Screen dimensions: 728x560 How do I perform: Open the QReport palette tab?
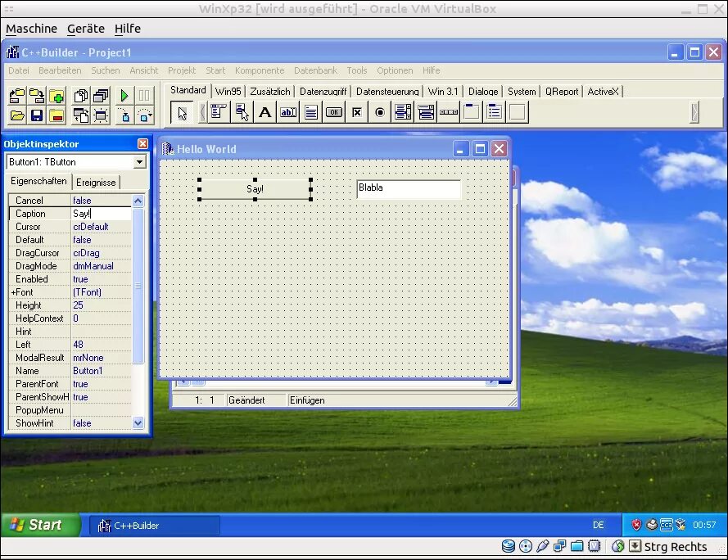pyautogui.click(x=562, y=92)
